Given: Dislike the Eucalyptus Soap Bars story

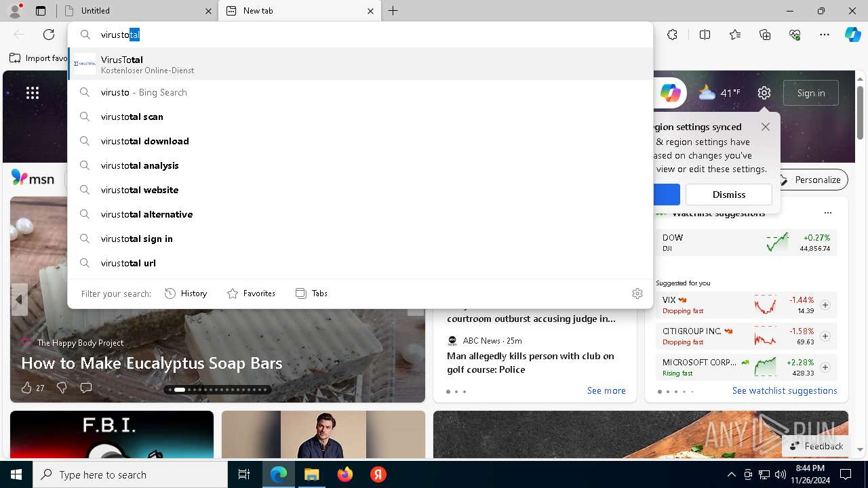Looking at the screenshot, I should tap(62, 388).
